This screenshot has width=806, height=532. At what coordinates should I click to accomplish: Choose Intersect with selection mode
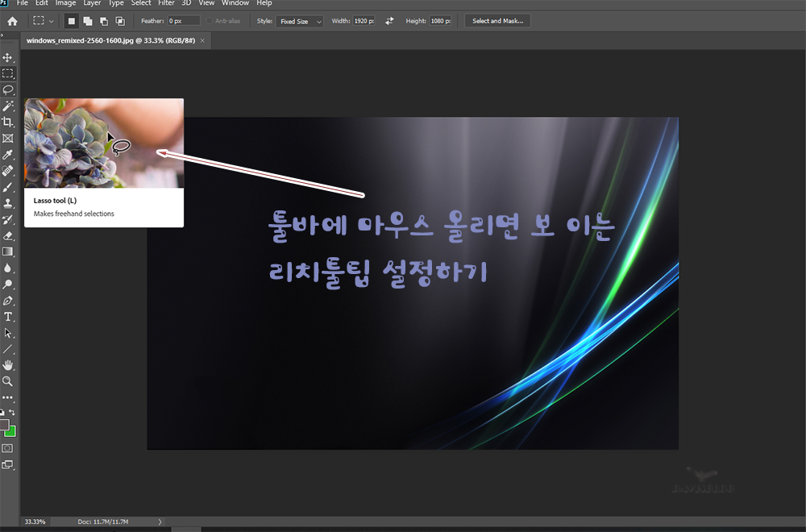120,21
